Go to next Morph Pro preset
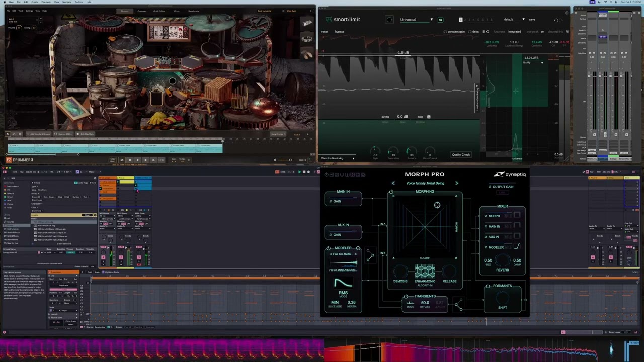This screenshot has width=644, height=362. click(456, 183)
